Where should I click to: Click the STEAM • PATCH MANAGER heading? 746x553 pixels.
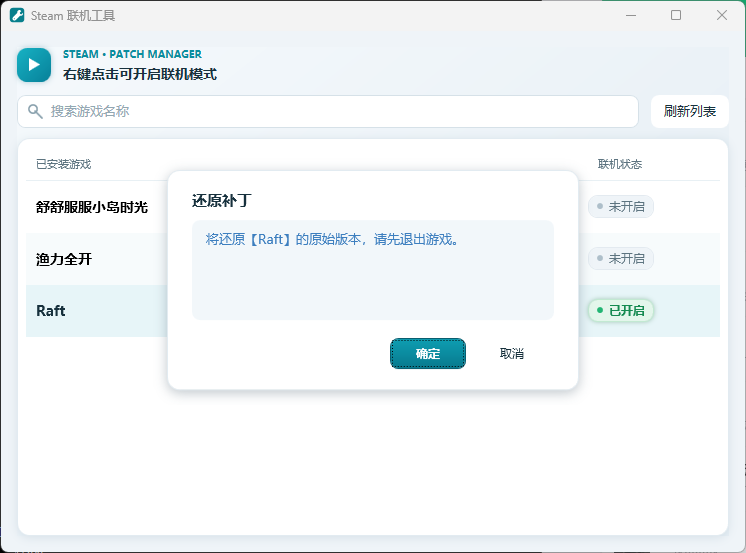(132, 54)
